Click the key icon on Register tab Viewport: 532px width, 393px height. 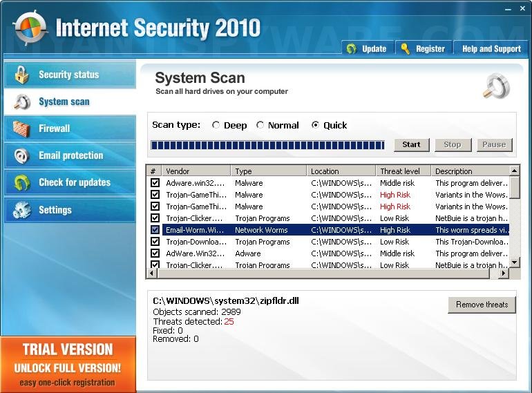(405, 49)
